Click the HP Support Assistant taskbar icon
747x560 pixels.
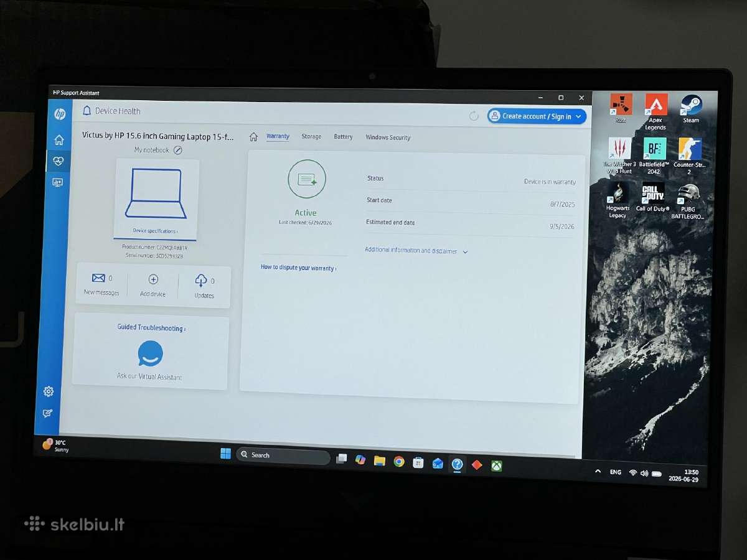(458, 464)
